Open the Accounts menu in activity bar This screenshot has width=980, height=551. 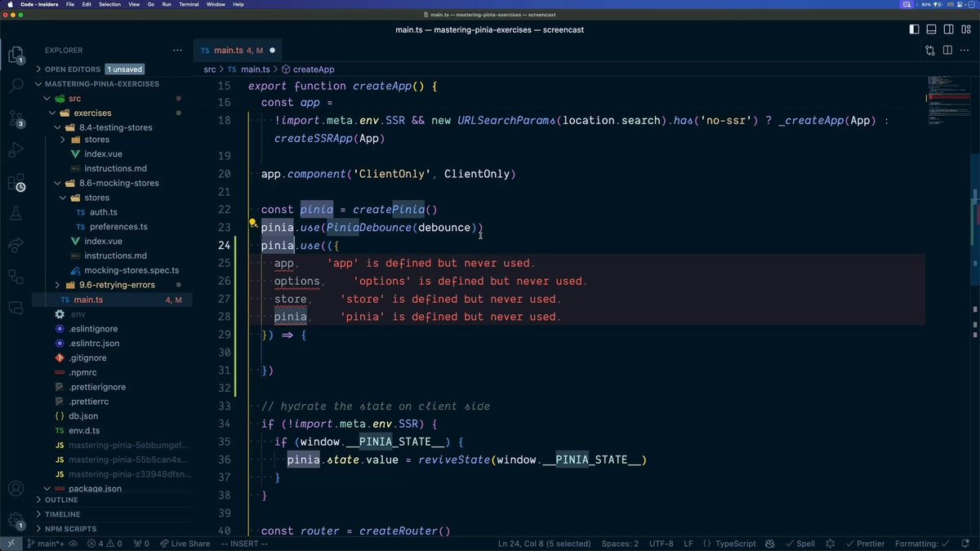(x=16, y=489)
